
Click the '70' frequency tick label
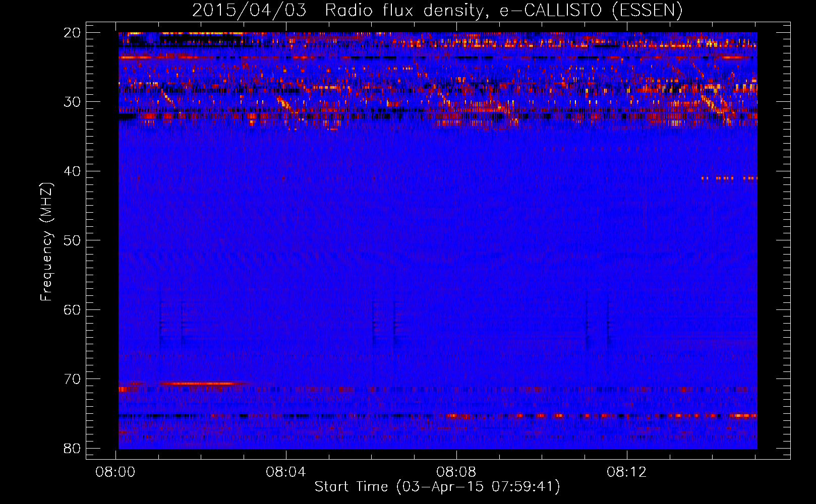[72, 379]
